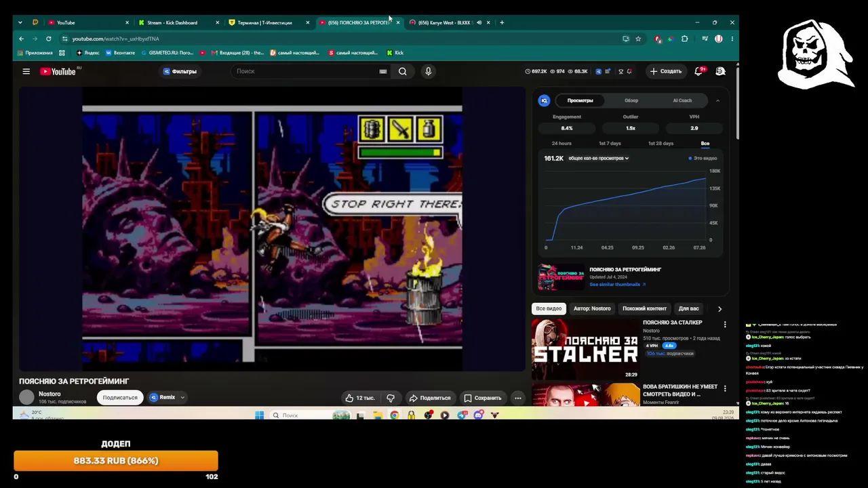Start voice search with the microphone icon
The image size is (868, 488).
point(428,71)
